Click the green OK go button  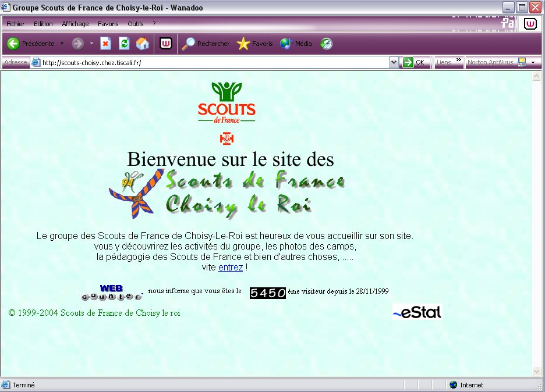click(408, 62)
